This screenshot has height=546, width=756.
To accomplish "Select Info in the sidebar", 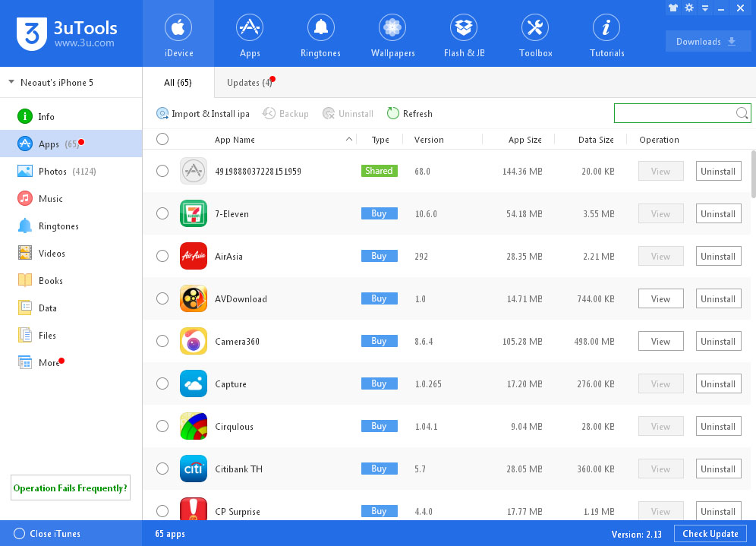I will click(x=71, y=116).
